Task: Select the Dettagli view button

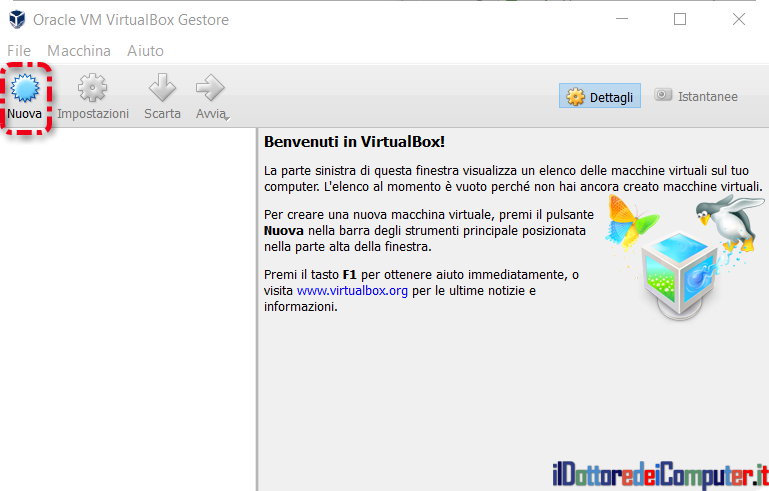Action: point(600,96)
